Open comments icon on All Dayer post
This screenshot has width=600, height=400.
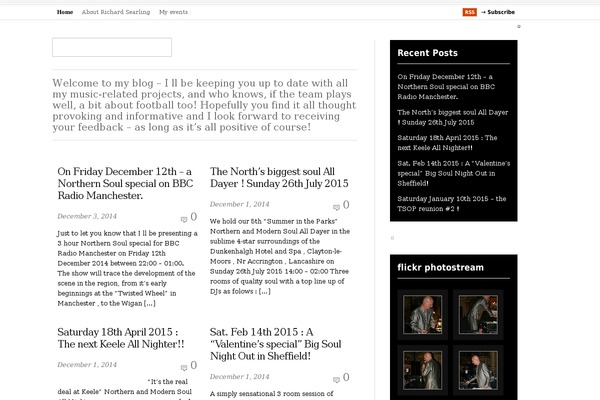336,207
